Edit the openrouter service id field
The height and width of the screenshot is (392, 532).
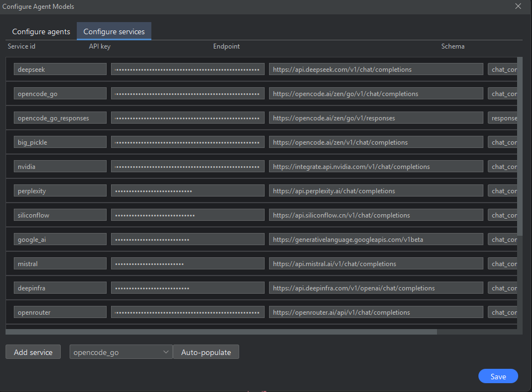(x=60, y=312)
